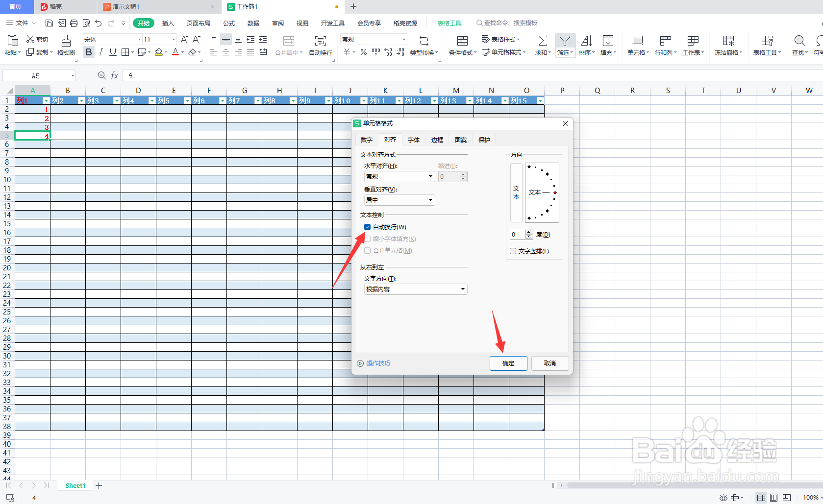
Task: Click the degree spinner up arrow
Action: [529, 232]
